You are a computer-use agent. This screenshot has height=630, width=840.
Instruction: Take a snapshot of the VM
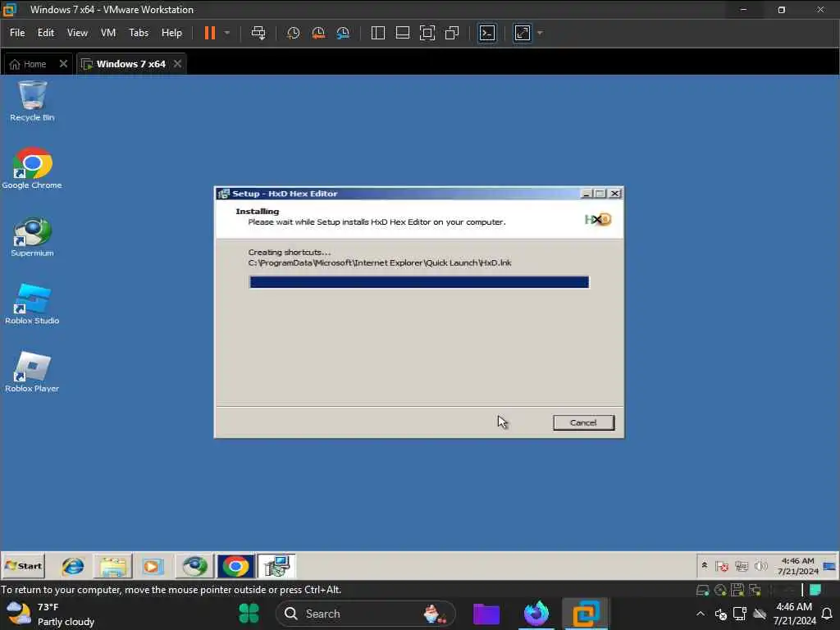[293, 33]
